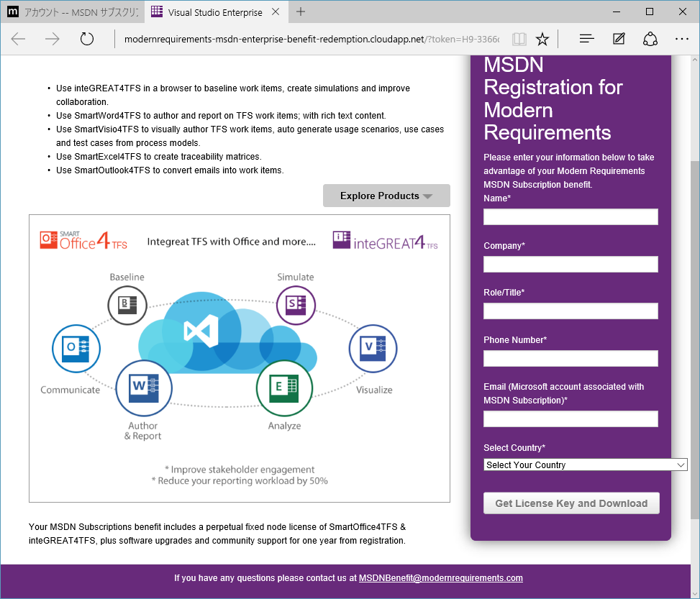700x599 pixels.
Task: Focus the Role/Title input field
Action: coord(571,311)
